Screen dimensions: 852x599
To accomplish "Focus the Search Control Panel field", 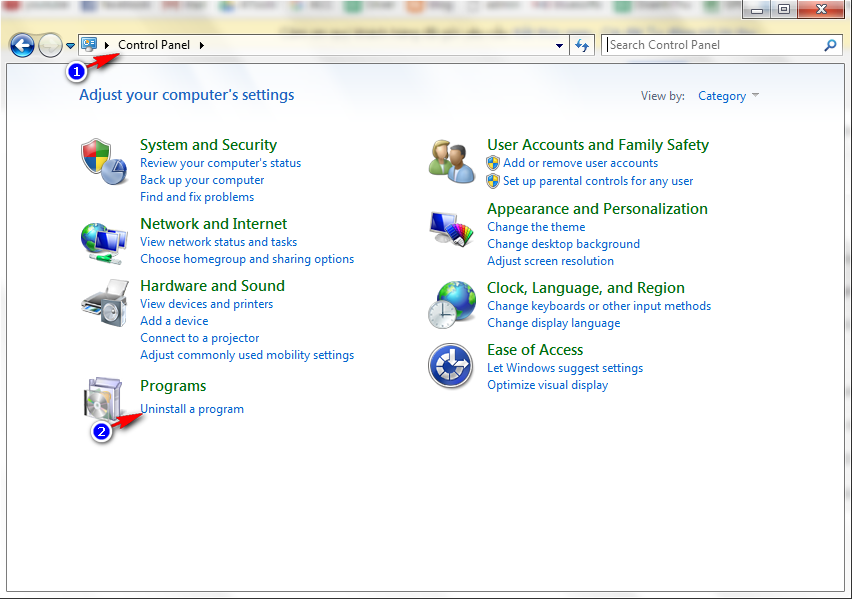I will (714, 45).
